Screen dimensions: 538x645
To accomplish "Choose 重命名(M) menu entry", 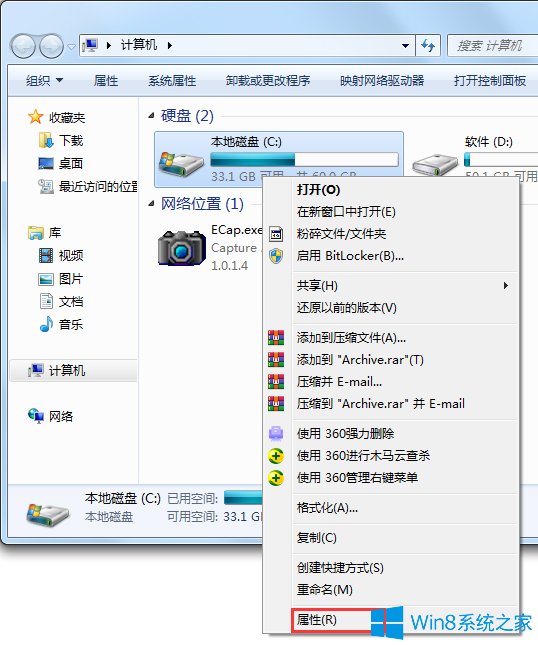I will 391,590.
